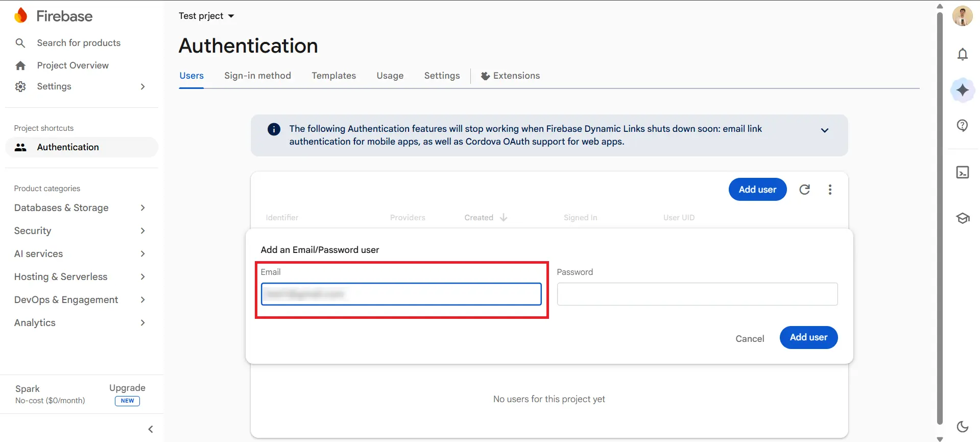
Task: Cancel adding the Email/Password user
Action: point(750,339)
